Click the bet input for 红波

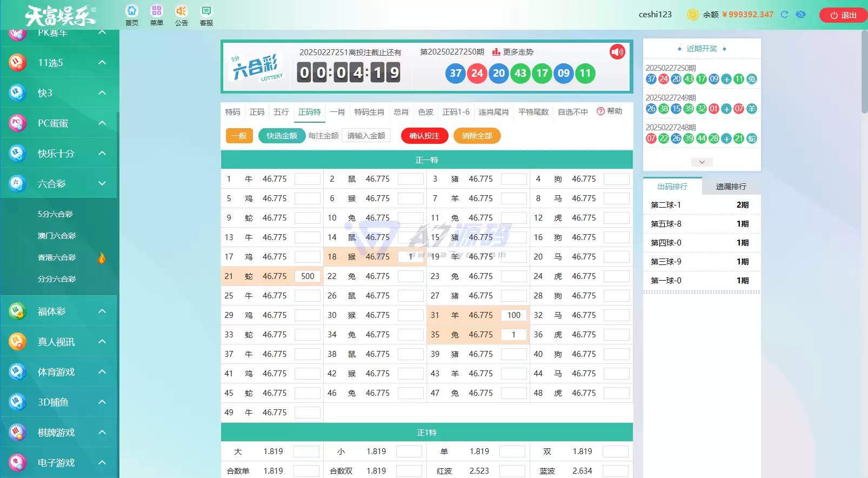(512, 471)
